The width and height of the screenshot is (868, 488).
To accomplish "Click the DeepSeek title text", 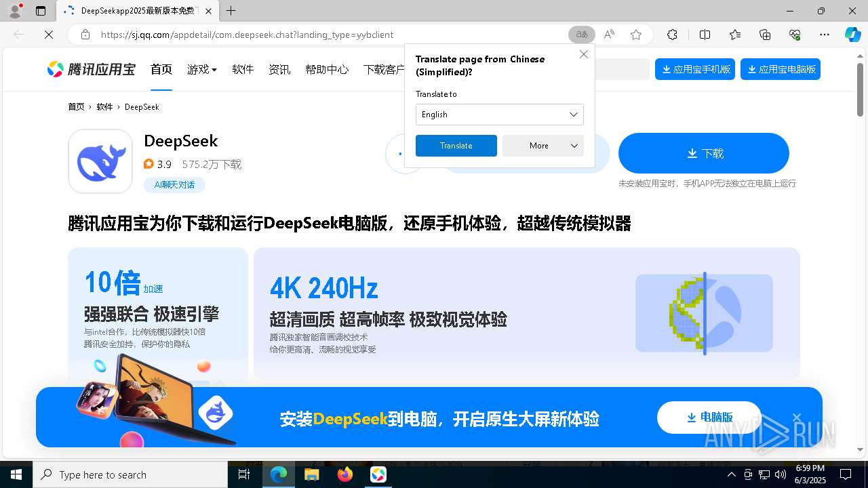I will click(181, 141).
